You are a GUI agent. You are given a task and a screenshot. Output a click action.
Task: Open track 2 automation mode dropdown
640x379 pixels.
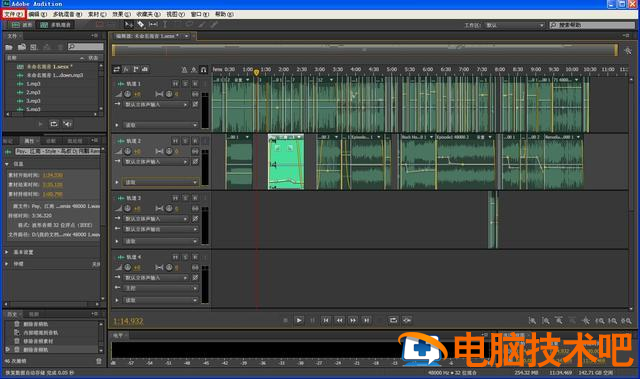(x=161, y=182)
